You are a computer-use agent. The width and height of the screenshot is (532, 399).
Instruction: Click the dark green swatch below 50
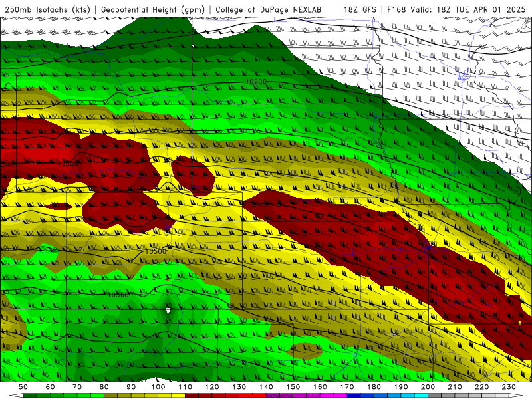[30, 396]
